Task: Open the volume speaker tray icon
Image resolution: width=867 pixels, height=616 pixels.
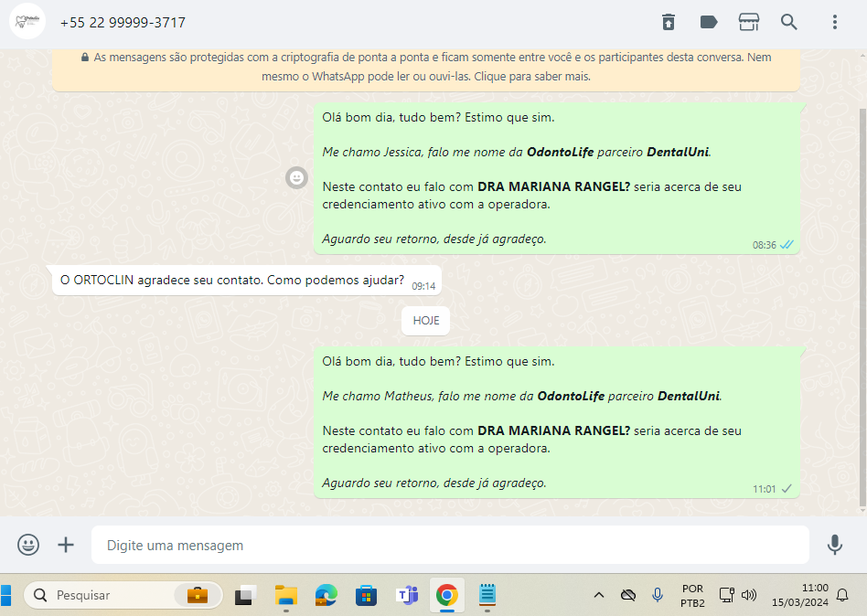Action: click(749, 595)
